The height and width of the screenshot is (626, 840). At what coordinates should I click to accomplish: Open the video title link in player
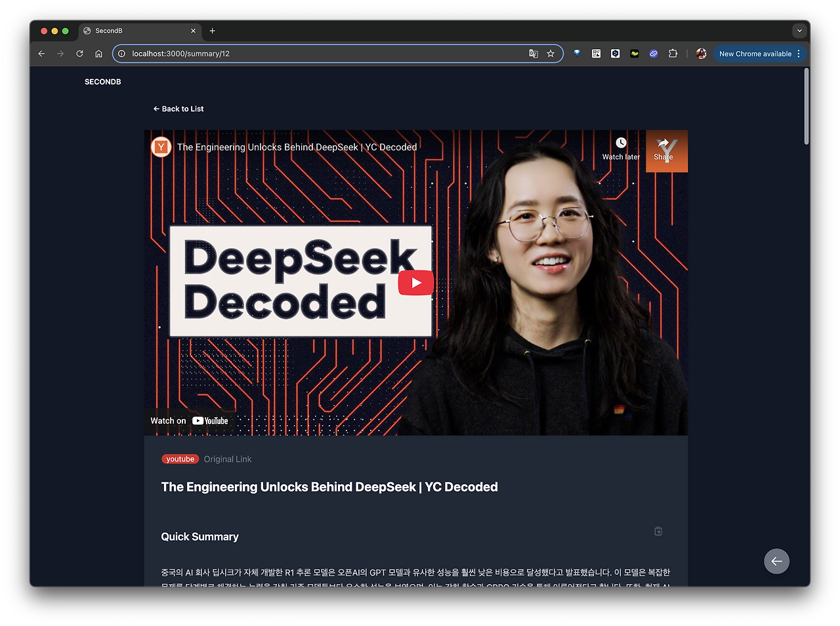click(x=297, y=147)
